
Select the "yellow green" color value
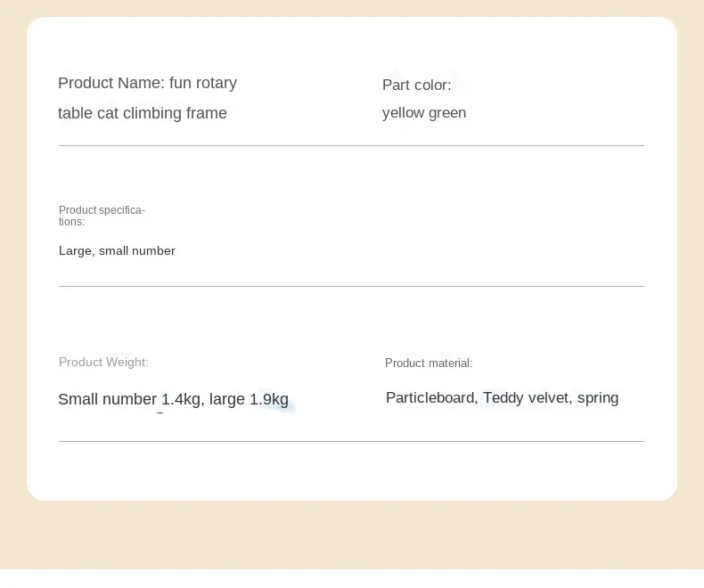[424, 113]
